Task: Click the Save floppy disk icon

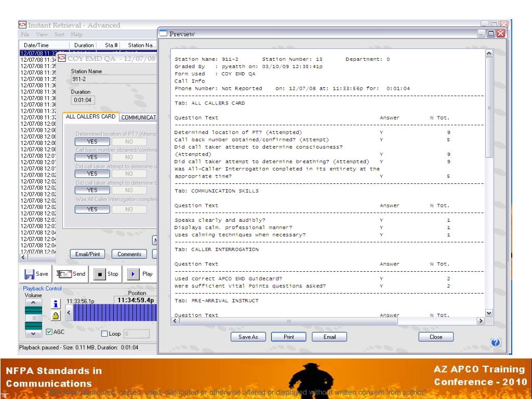Action: click(x=30, y=274)
